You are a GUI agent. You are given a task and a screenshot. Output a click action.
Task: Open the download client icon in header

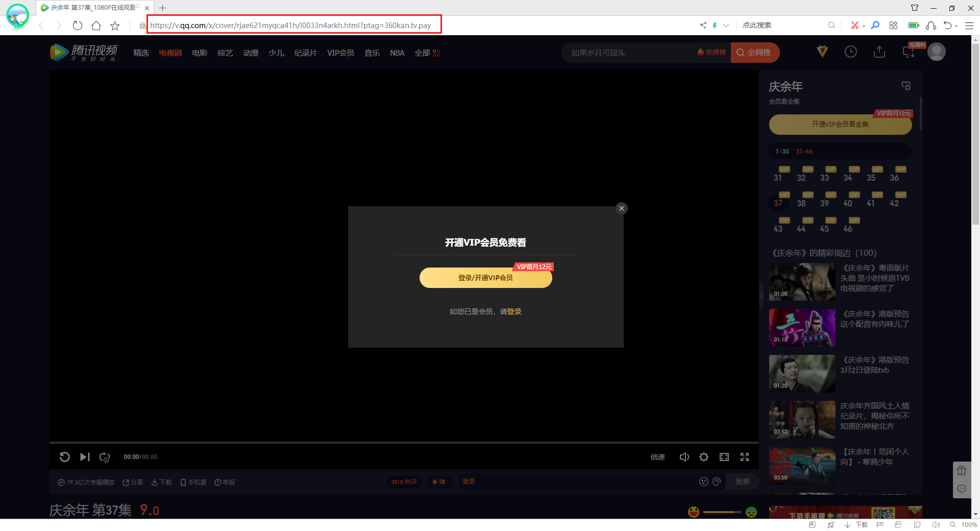click(909, 52)
